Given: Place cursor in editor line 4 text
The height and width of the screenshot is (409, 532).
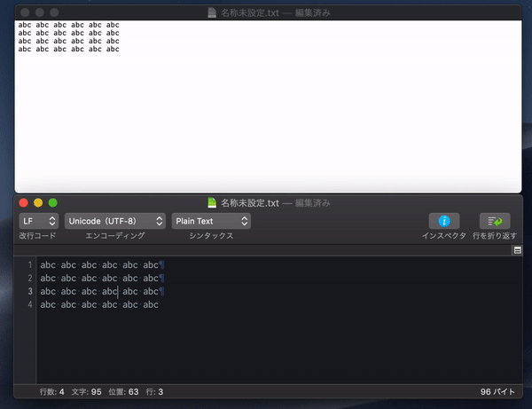Looking at the screenshot, I should tap(99, 304).
